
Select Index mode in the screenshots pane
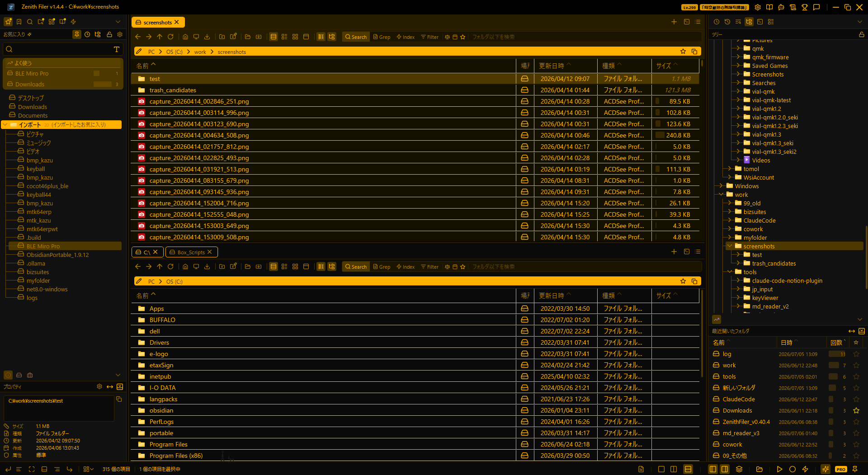[406, 37]
